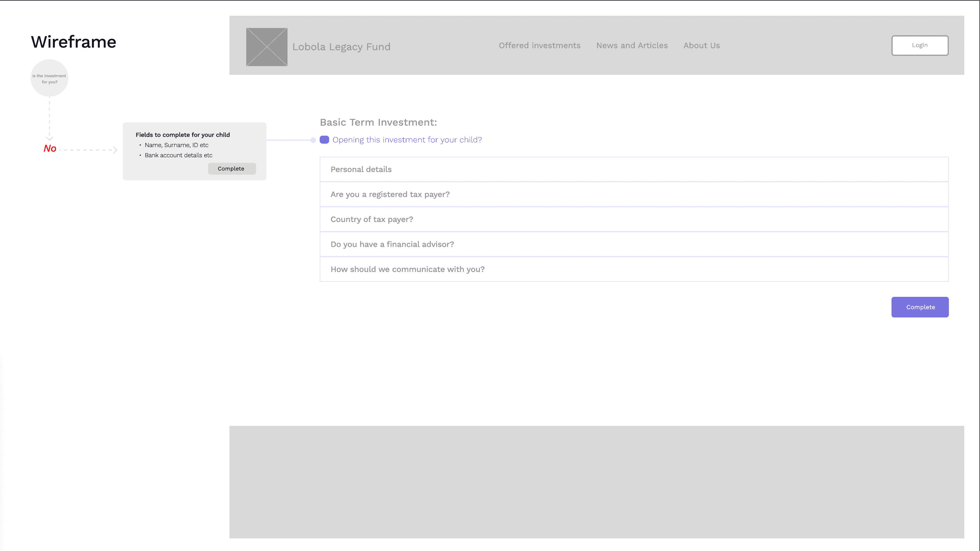This screenshot has width=980, height=551.
Task: Select the Wireframe heading
Action: pyautogui.click(x=73, y=42)
